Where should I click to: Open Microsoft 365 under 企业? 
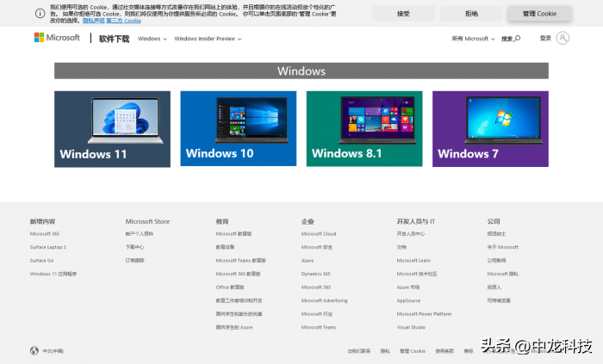pyautogui.click(x=316, y=287)
